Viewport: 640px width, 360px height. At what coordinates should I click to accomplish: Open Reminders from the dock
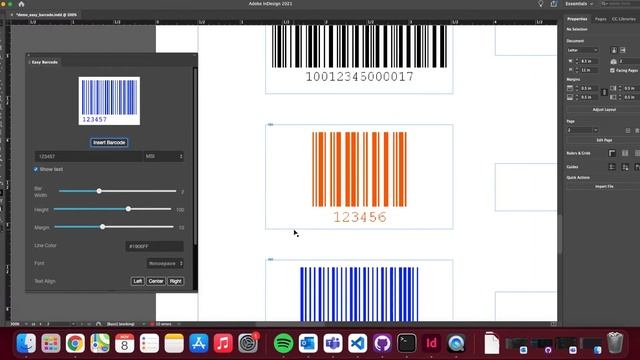149,343
